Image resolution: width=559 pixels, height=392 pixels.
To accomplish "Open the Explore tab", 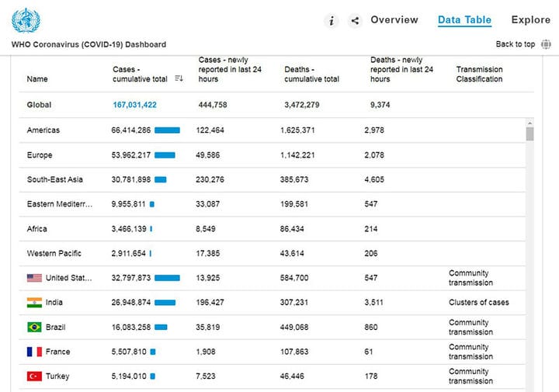I will (x=531, y=20).
